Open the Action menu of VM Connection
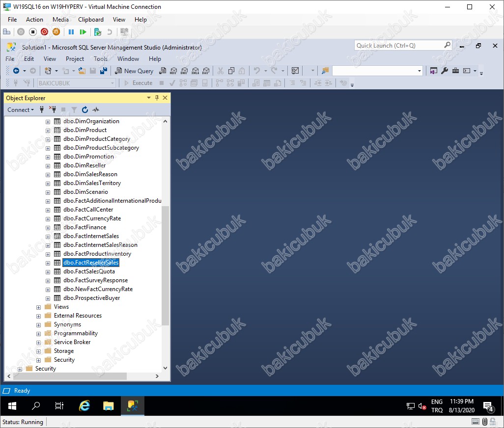Image resolution: width=504 pixels, height=428 pixels. pyautogui.click(x=34, y=20)
